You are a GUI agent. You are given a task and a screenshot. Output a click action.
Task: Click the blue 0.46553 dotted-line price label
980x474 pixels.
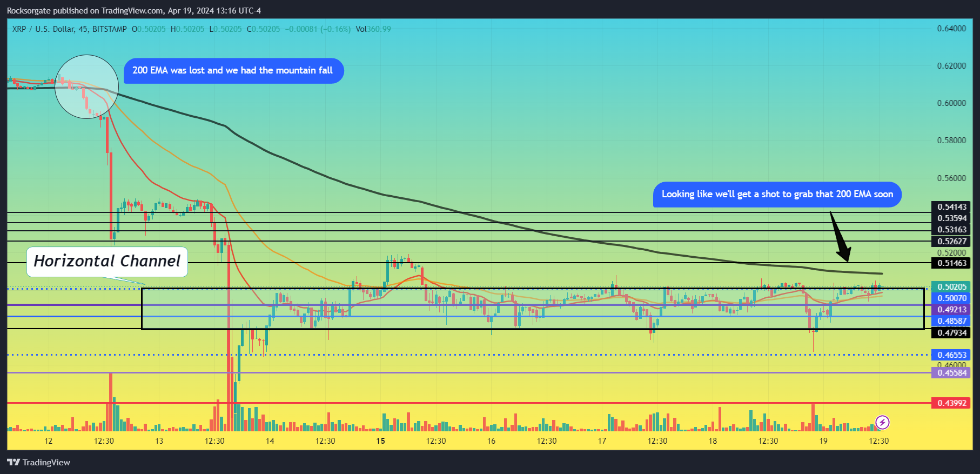pyautogui.click(x=951, y=355)
